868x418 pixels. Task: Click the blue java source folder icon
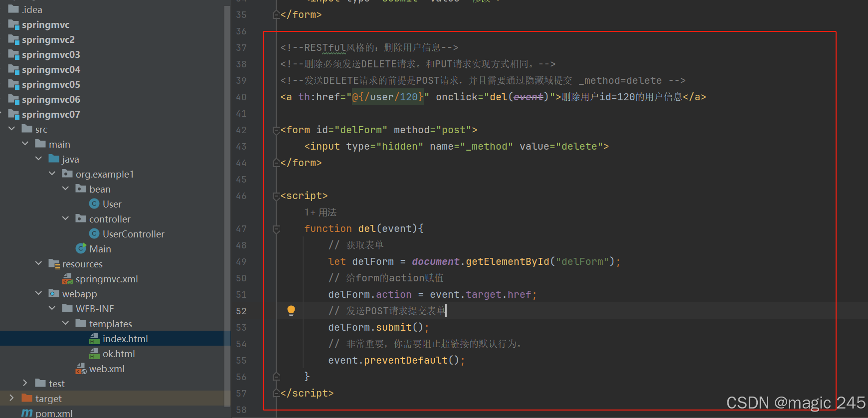[54, 159]
